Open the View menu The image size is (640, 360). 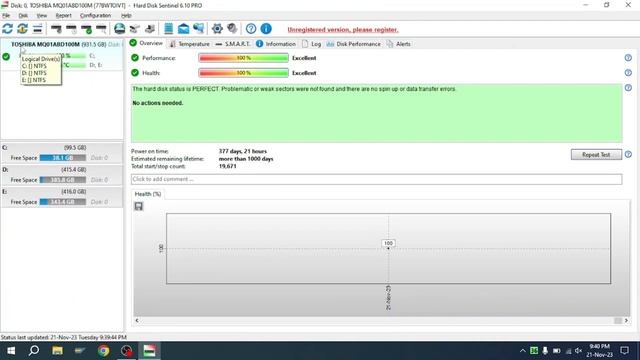tap(42, 16)
